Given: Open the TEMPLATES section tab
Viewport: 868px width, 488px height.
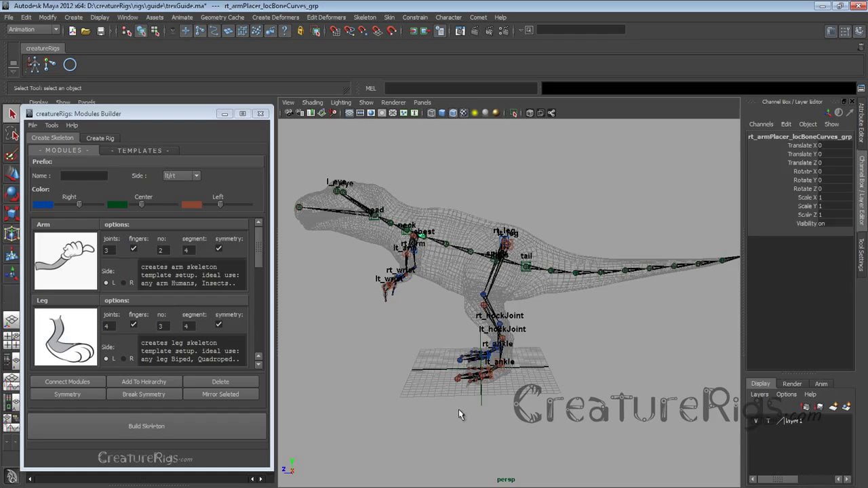Looking at the screenshot, I should click(140, 150).
